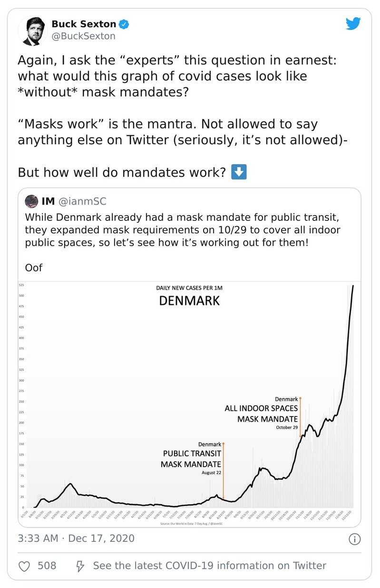Viewport: 380px width, 588px height.
Task: Click the Twitter bird logo
Action: 353,24
